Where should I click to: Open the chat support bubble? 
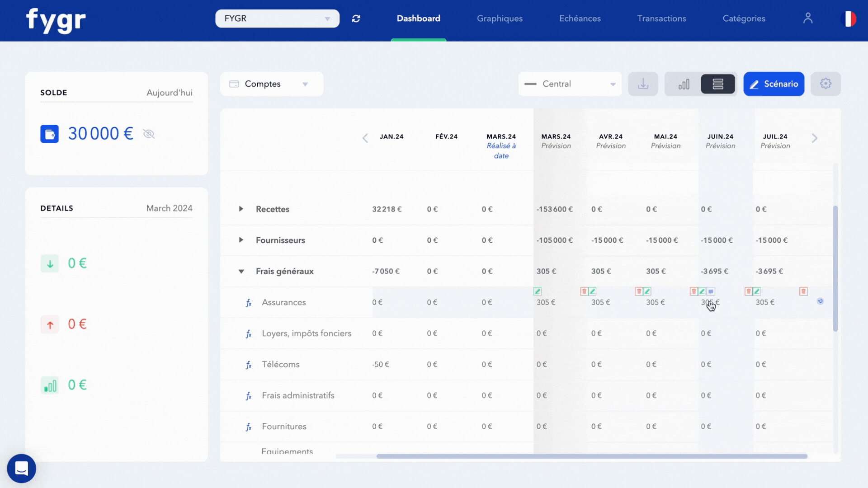pyautogui.click(x=21, y=469)
